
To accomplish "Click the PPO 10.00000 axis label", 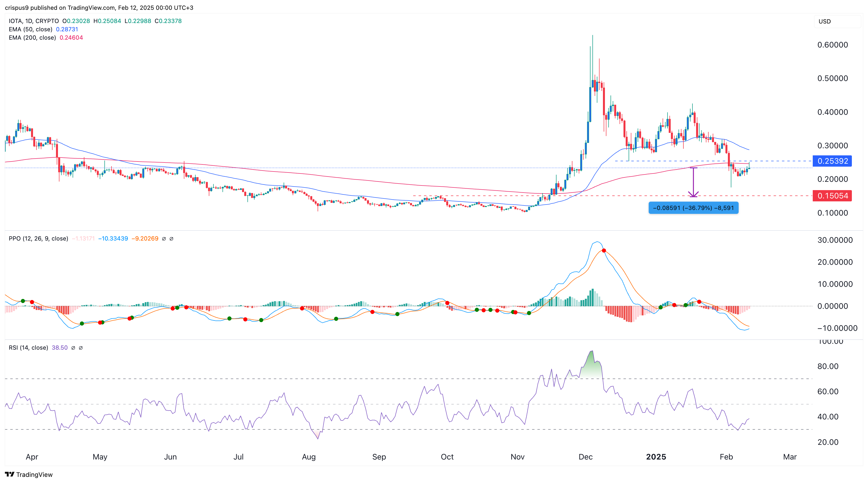I will (x=835, y=284).
